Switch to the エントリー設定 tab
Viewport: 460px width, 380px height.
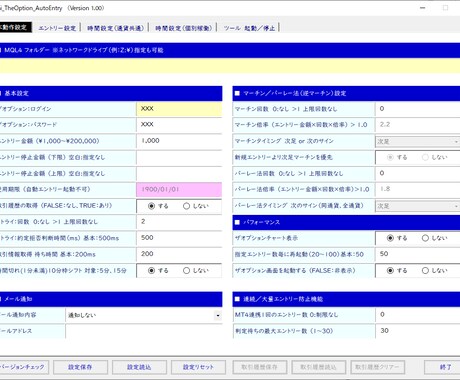coord(57,28)
